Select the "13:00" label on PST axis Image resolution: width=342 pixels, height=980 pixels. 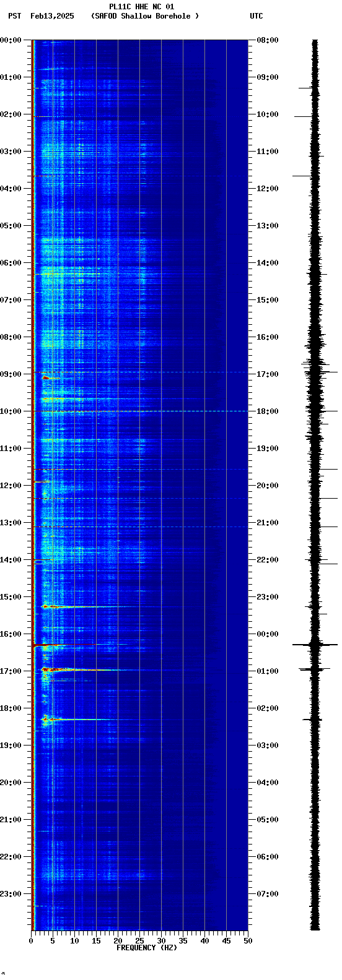(11, 523)
